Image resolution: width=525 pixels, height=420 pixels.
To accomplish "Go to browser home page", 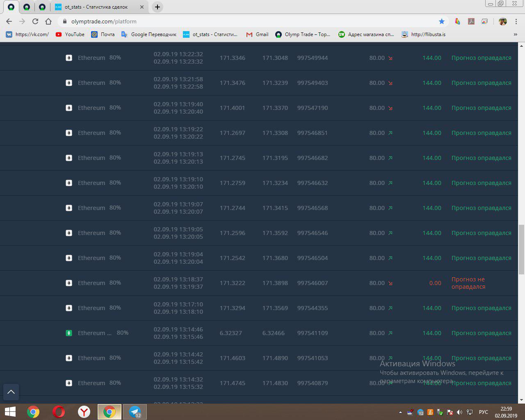I will click(48, 21).
